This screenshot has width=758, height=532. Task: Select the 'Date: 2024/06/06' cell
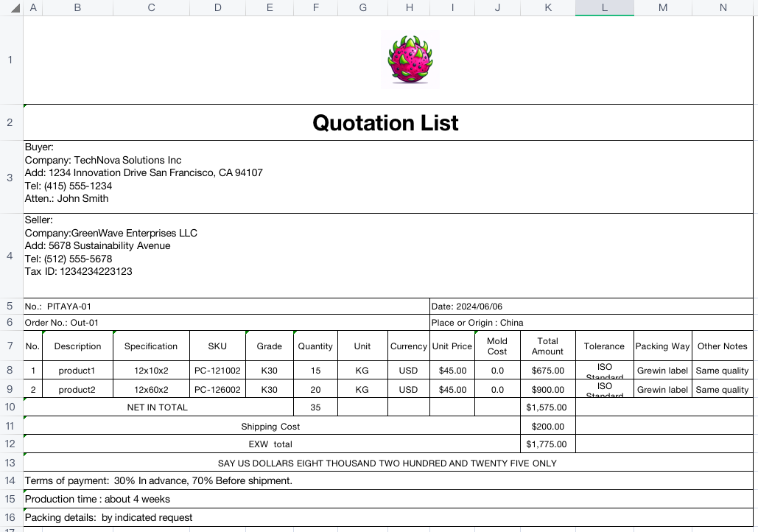(x=592, y=306)
